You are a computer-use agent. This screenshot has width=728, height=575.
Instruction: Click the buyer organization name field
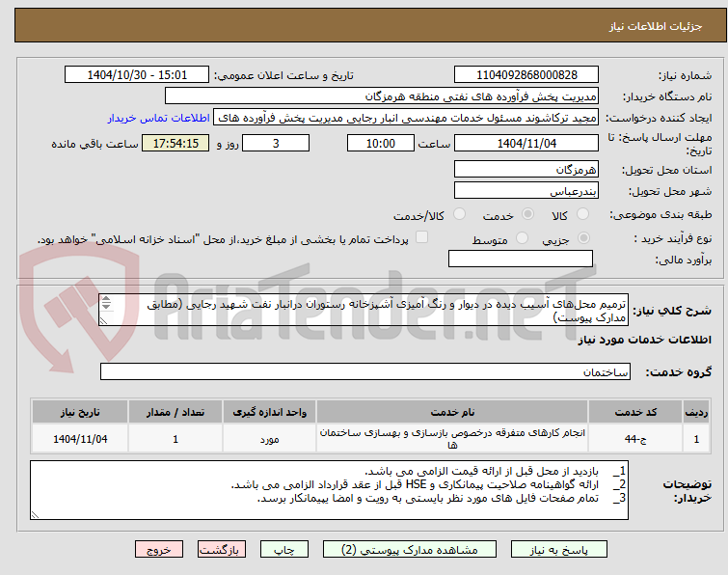[x=382, y=96]
